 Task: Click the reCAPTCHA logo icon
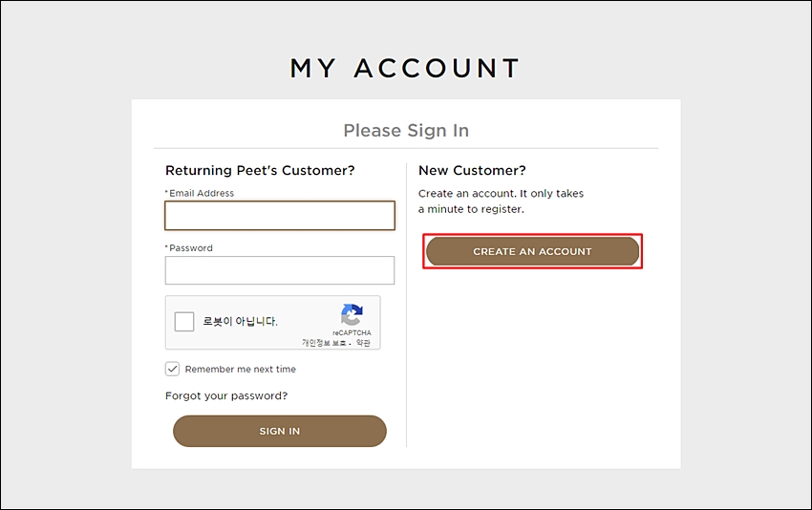(352, 314)
